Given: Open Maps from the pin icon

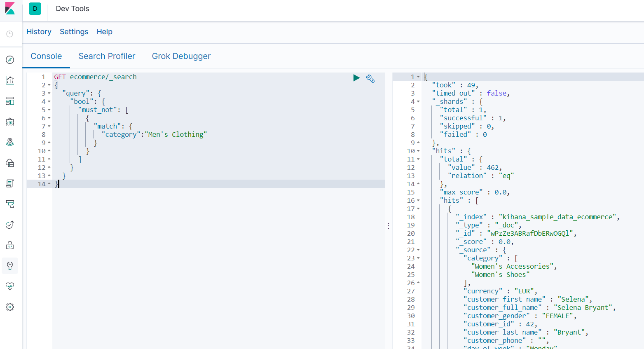Looking at the screenshot, I should point(10,142).
